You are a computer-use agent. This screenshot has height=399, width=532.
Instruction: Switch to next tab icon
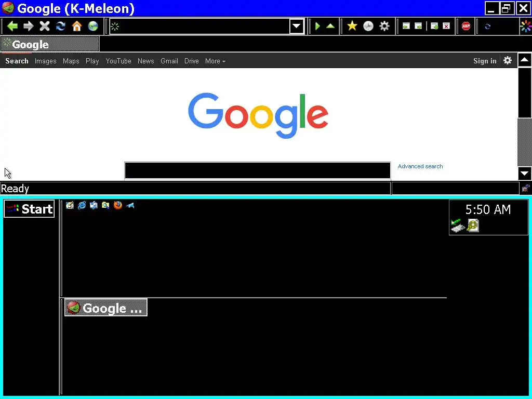coord(418,26)
